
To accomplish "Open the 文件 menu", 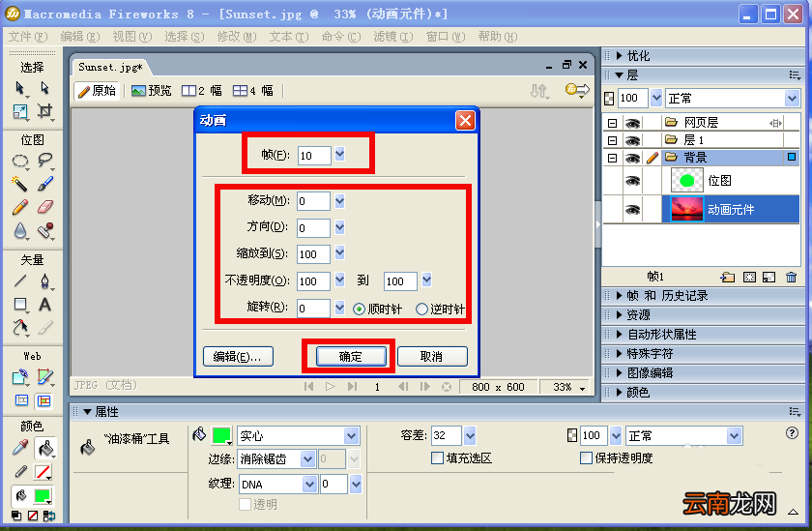I will [28, 36].
